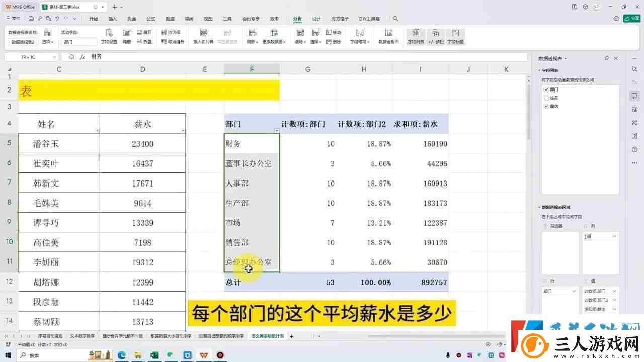Click the 展开 (Expand field) icon
Image resolution: width=644 pixels, height=362 pixels.
(x=144, y=32)
